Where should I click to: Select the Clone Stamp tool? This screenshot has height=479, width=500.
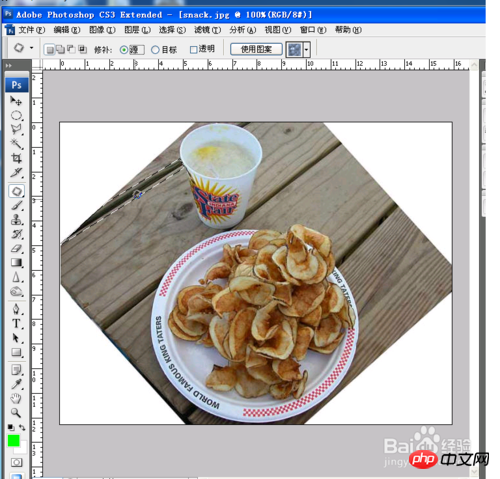tap(16, 219)
